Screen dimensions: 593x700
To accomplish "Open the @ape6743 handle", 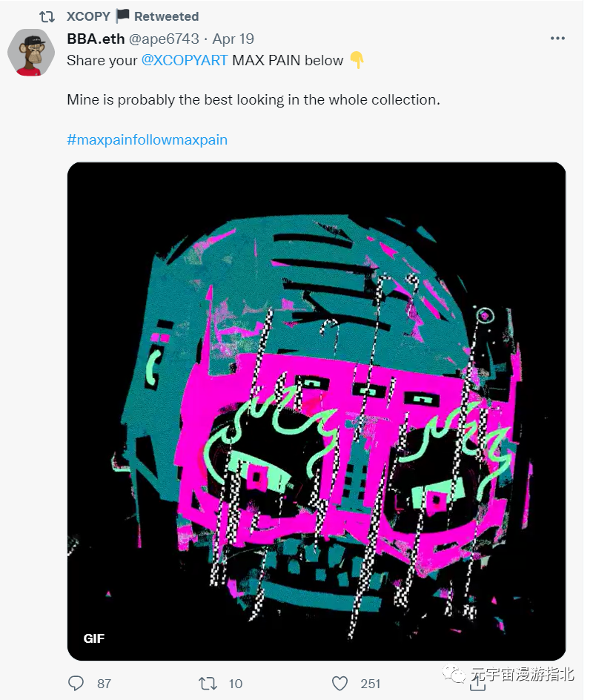I will click(164, 39).
